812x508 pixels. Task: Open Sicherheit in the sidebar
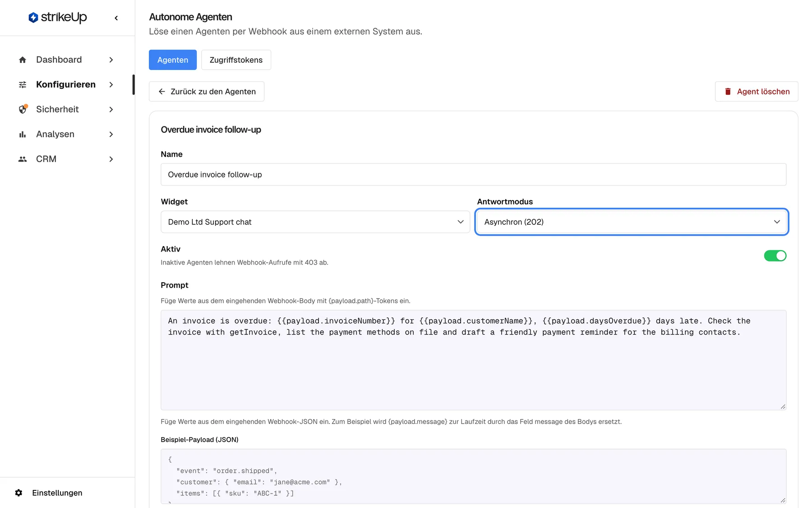66,109
